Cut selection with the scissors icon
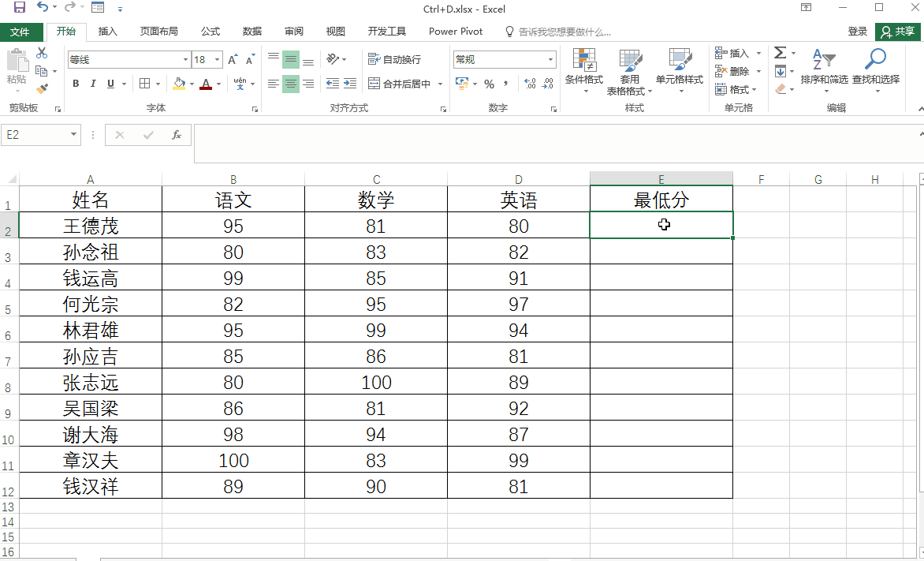This screenshot has width=924, height=561. pyautogui.click(x=41, y=53)
